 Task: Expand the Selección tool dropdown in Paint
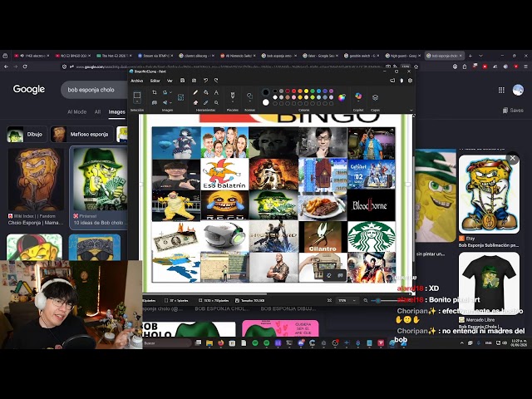(136, 101)
